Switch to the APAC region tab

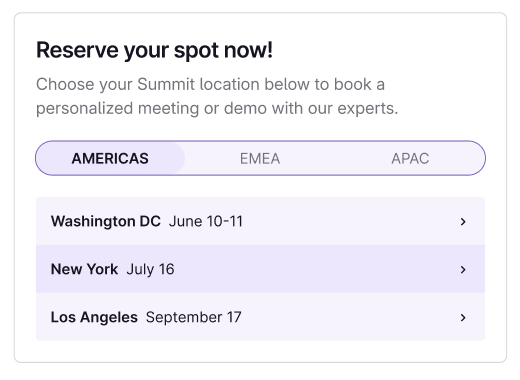pos(410,158)
